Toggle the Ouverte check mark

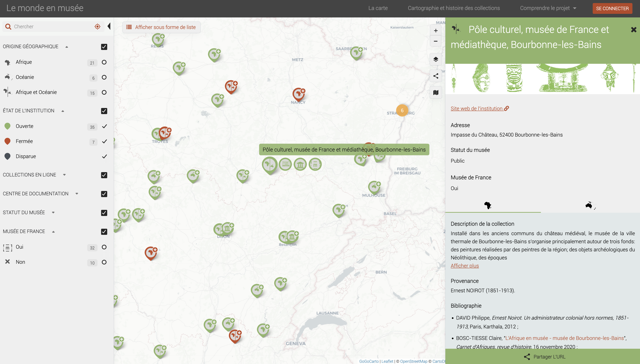click(x=104, y=126)
